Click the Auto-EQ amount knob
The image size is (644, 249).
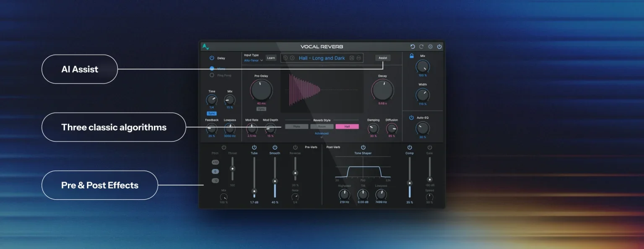(x=423, y=128)
